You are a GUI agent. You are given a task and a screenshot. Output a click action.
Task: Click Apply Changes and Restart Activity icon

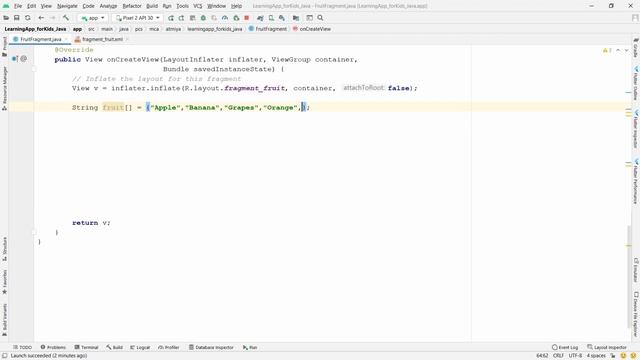coord(182,18)
